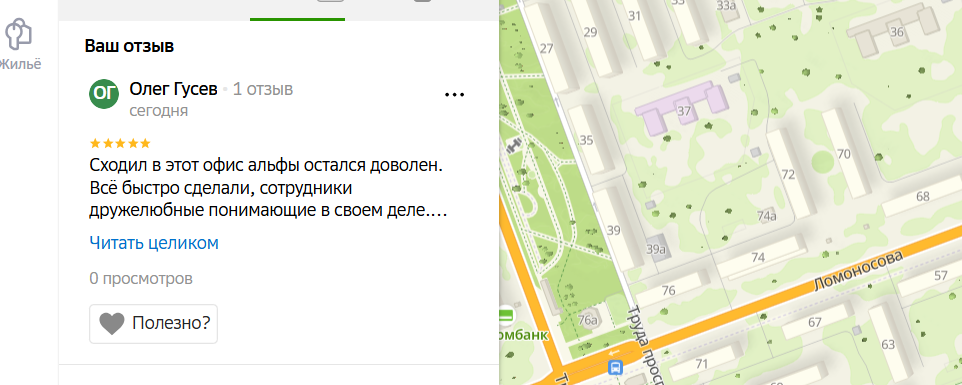The width and height of the screenshot is (962, 385).
Task: Mark the review as Полезно?
Action: coord(153,323)
